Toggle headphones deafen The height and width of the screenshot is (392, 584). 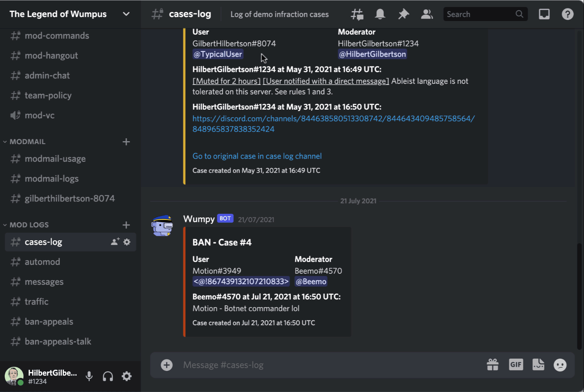tap(108, 376)
